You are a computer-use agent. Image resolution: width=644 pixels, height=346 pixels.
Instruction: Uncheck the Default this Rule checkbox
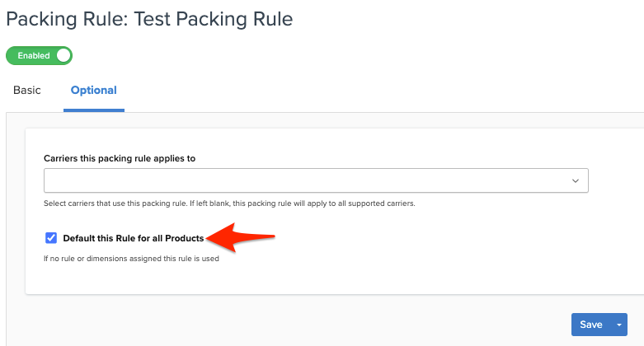[x=51, y=238]
